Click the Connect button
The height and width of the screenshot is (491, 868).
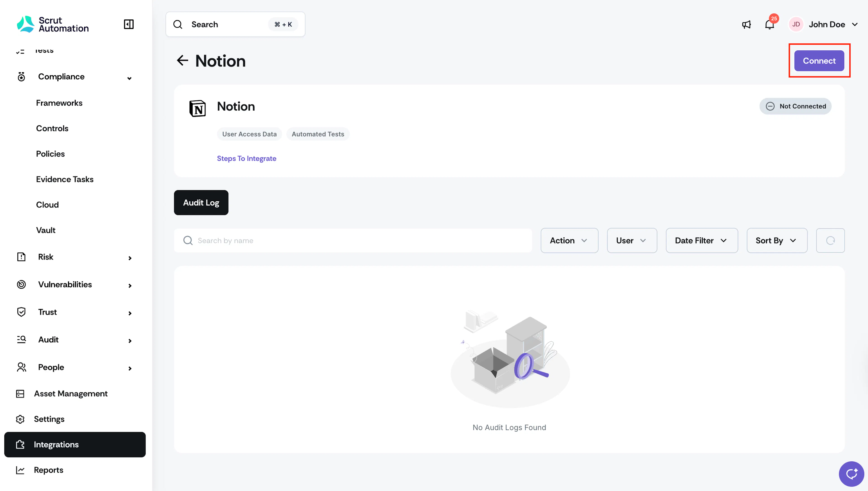pyautogui.click(x=819, y=61)
